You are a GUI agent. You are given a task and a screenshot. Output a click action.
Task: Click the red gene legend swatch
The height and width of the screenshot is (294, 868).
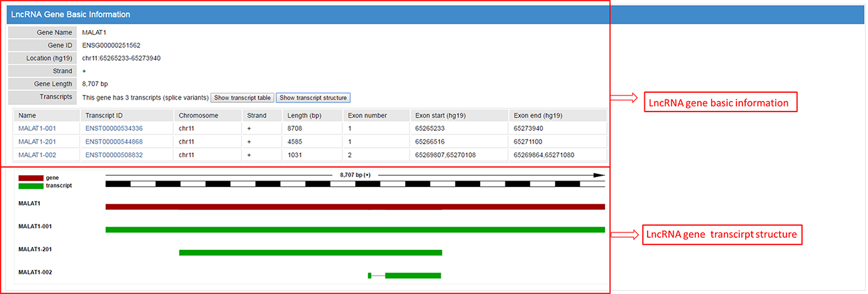pos(31,178)
